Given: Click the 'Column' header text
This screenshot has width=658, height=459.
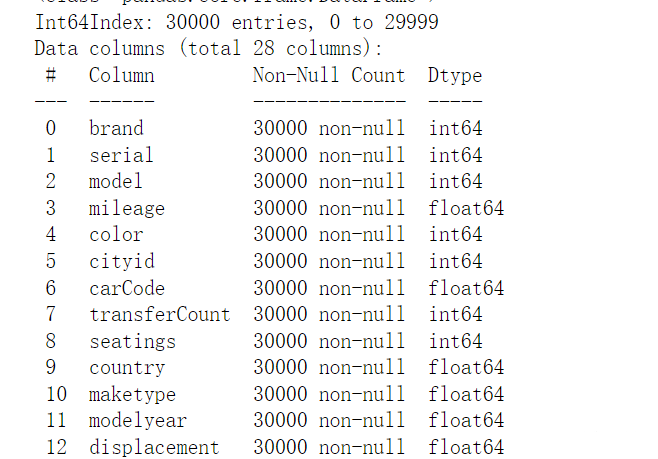Looking at the screenshot, I should 122,76.
